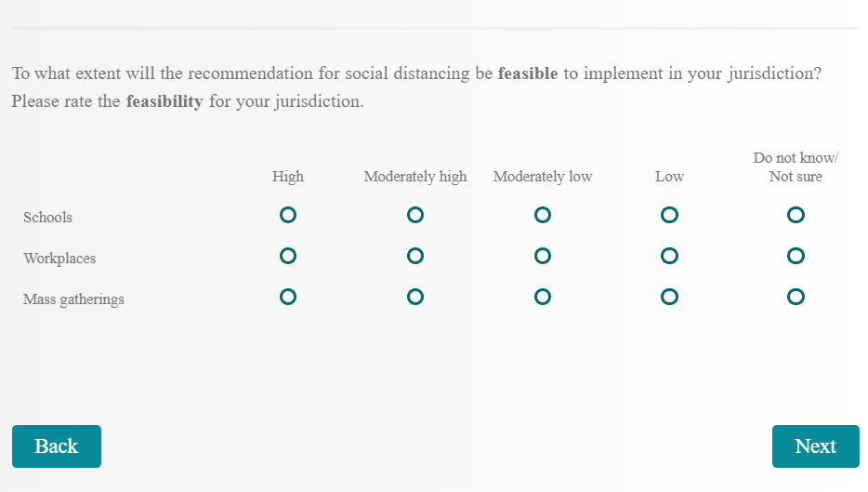Rate Schools feasibility as Low
Image resolution: width=868 pixels, height=492 pixels.
click(669, 215)
